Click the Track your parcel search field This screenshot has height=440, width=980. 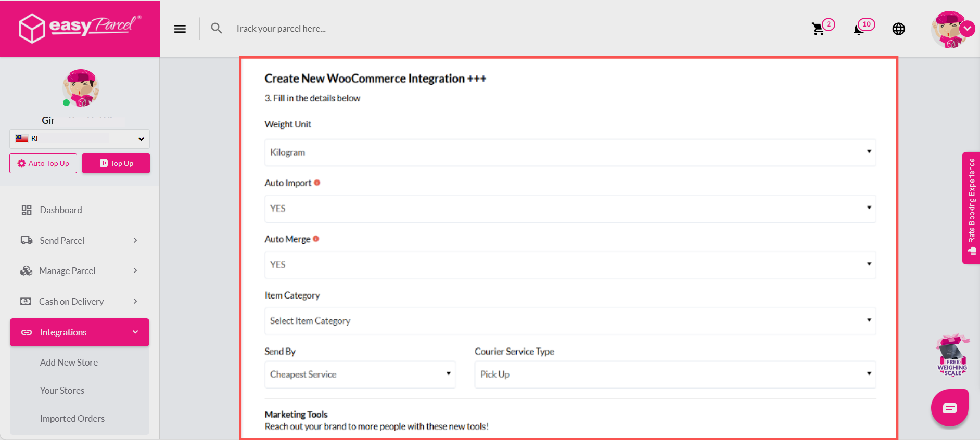pos(281,29)
